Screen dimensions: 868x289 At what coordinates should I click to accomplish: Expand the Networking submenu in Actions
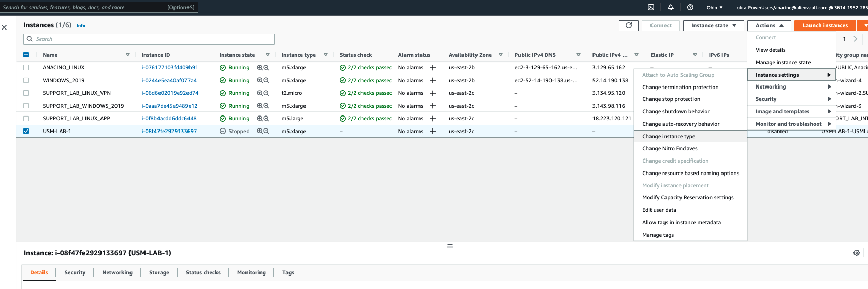791,87
